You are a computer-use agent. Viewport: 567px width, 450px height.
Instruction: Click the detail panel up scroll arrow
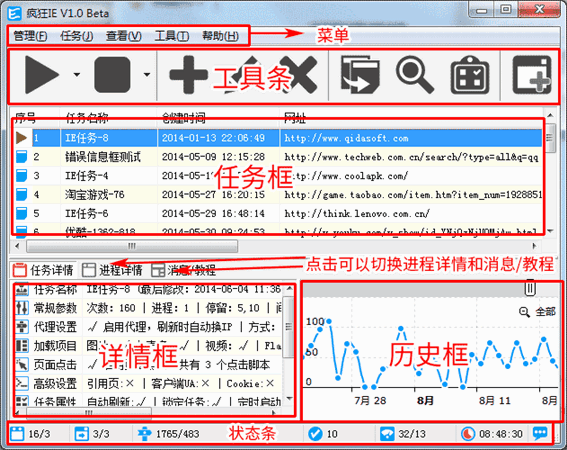pos(289,288)
